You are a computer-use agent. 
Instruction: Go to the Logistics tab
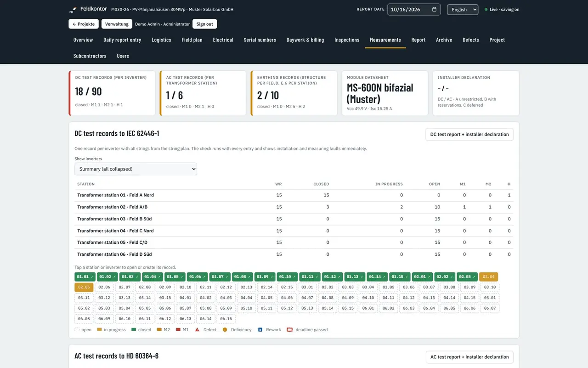pyautogui.click(x=161, y=40)
